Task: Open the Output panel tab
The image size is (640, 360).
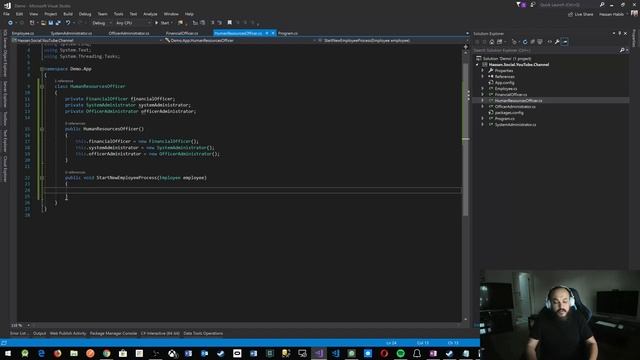Action: (x=40, y=333)
